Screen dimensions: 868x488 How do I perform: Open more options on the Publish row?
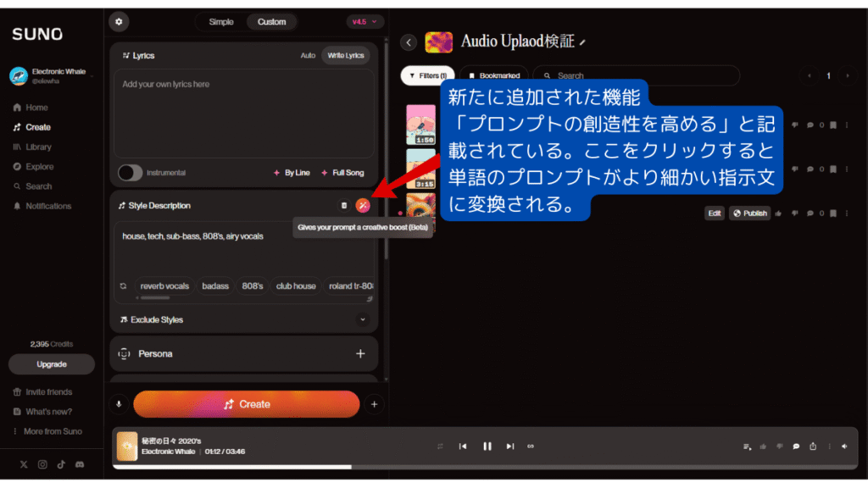pyautogui.click(x=847, y=213)
